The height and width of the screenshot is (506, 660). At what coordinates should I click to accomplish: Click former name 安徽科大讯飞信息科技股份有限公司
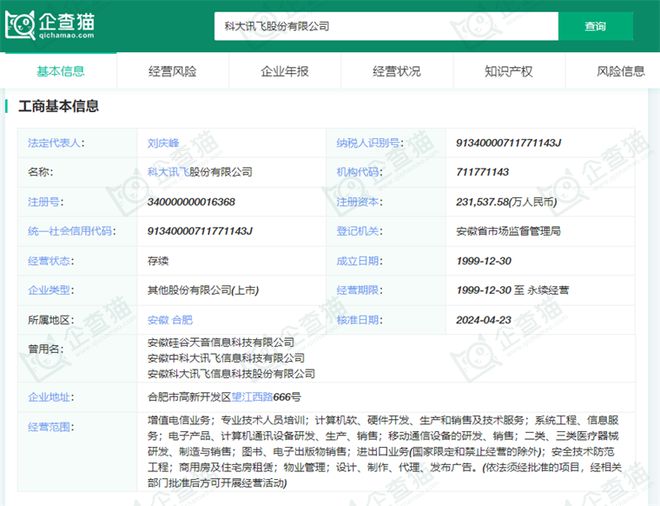[231, 373]
